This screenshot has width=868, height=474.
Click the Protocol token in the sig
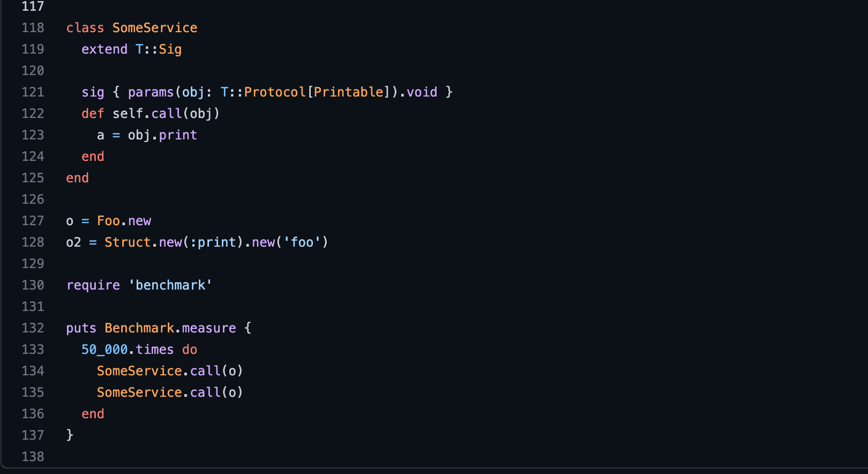tap(275, 92)
